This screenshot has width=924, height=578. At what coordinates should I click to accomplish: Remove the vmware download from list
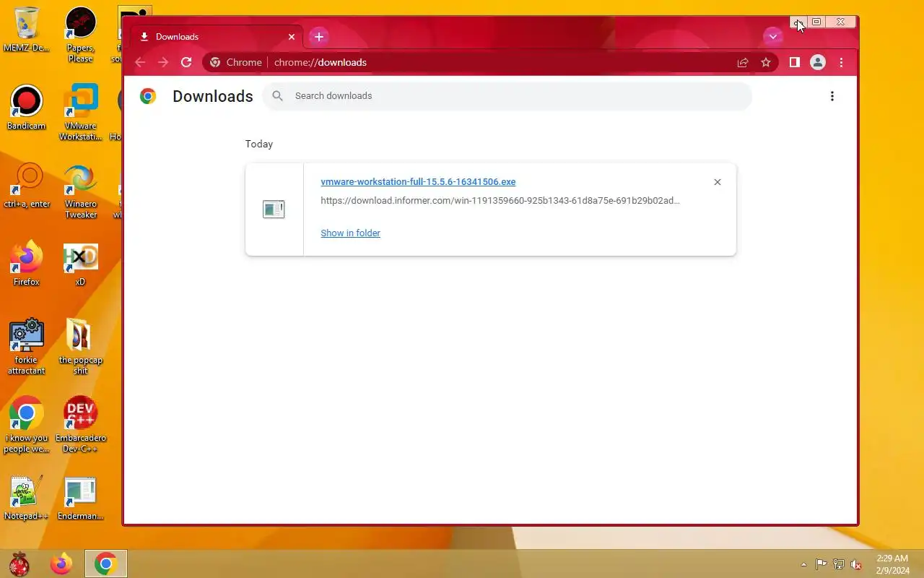tap(718, 182)
